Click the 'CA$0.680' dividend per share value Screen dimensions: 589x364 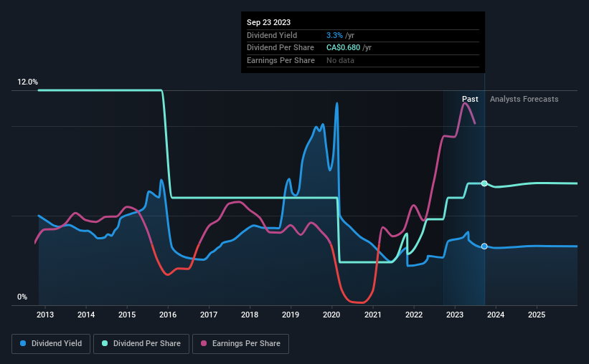point(343,48)
